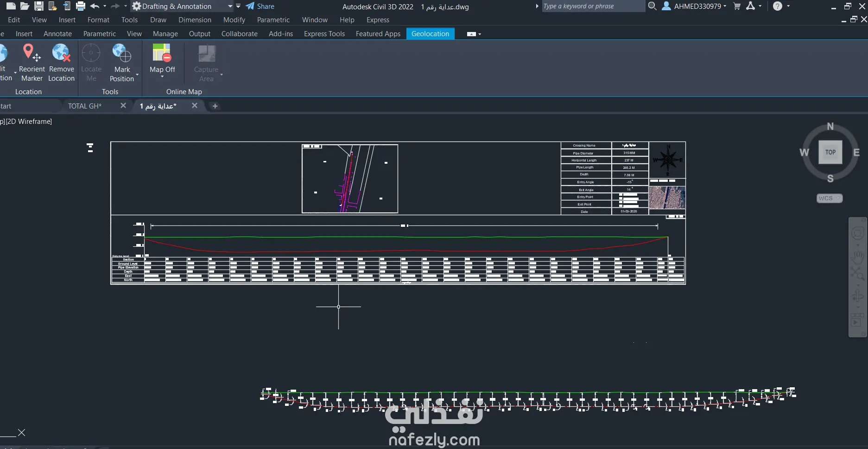Click Remove Location icon

[x=61, y=53]
